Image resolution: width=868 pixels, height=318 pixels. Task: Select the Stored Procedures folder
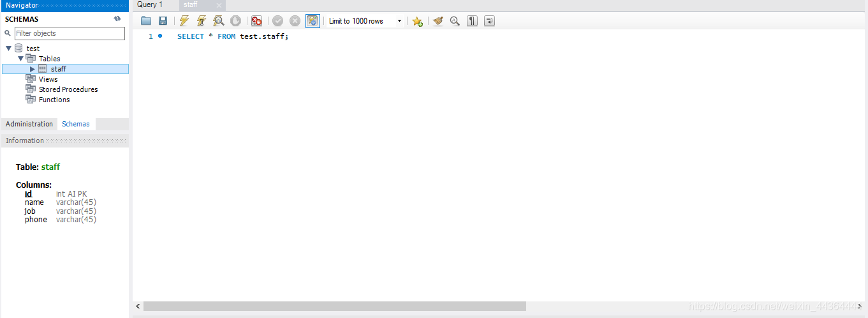pyautogui.click(x=68, y=89)
